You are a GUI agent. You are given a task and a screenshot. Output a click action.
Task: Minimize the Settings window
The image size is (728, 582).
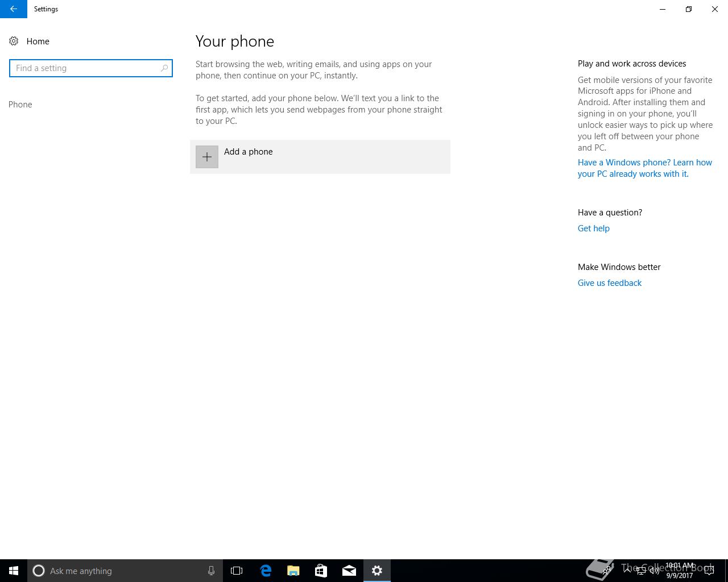[663, 9]
